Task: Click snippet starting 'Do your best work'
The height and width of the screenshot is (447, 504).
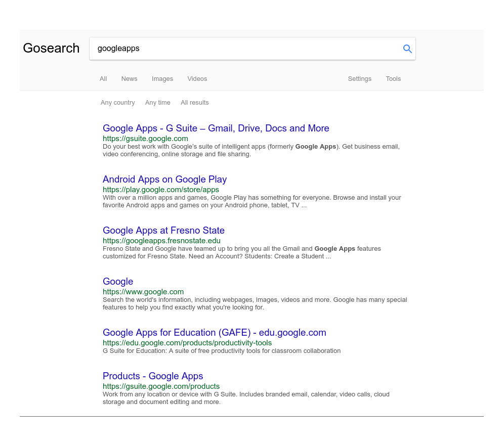Action: 251,150
